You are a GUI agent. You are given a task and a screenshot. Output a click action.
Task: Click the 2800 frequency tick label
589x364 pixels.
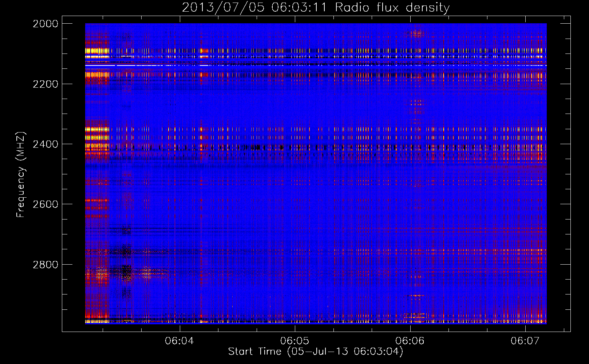click(46, 265)
